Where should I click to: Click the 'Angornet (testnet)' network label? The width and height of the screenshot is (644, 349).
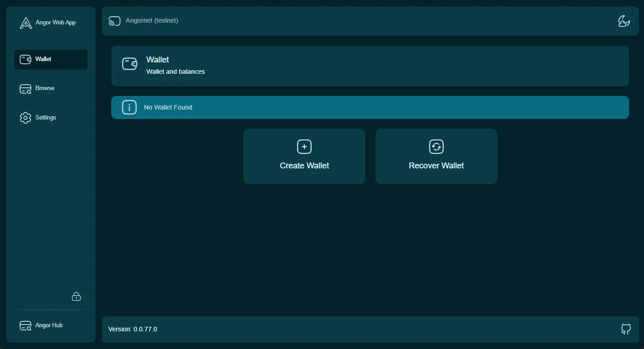pos(152,20)
